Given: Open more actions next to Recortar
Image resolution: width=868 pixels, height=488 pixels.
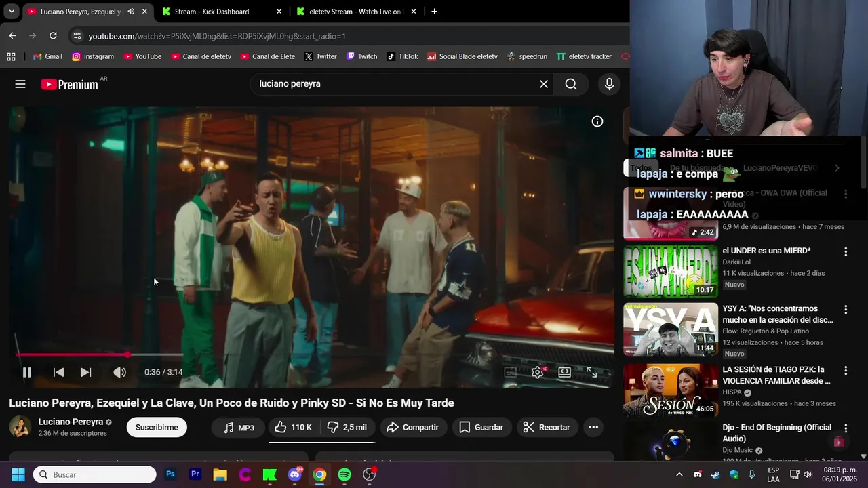Looking at the screenshot, I should coord(593,427).
